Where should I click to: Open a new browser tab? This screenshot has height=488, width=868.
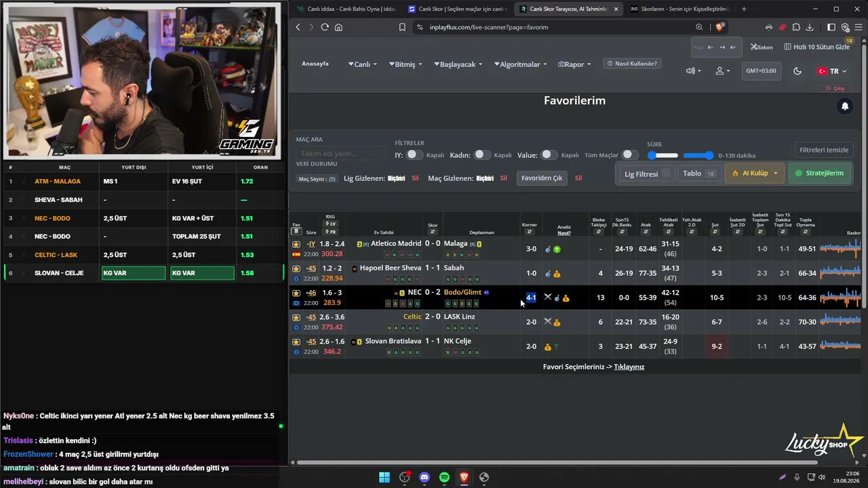pos(744,9)
